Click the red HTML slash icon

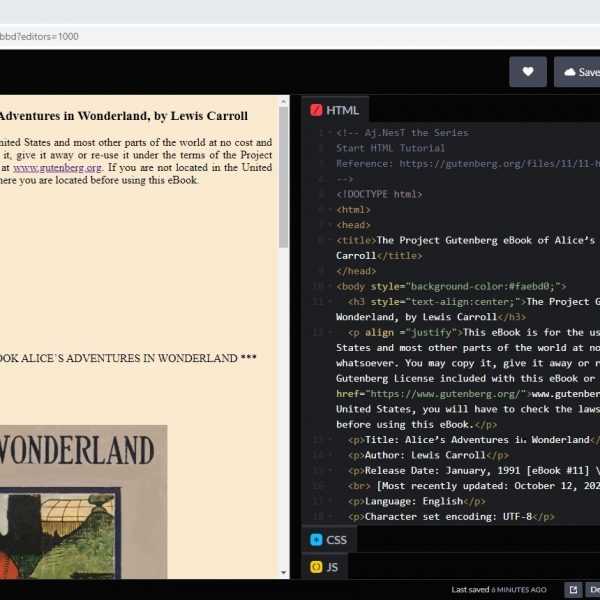pyautogui.click(x=317, y=110)
